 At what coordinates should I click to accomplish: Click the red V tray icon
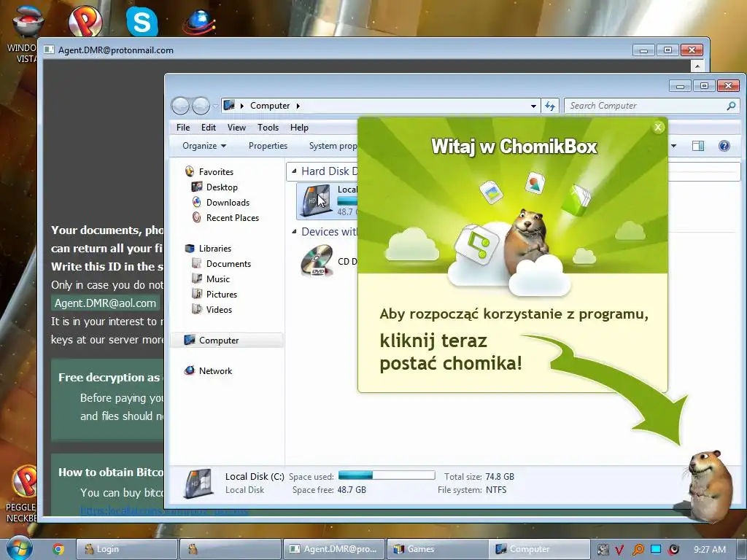point(619,550)
